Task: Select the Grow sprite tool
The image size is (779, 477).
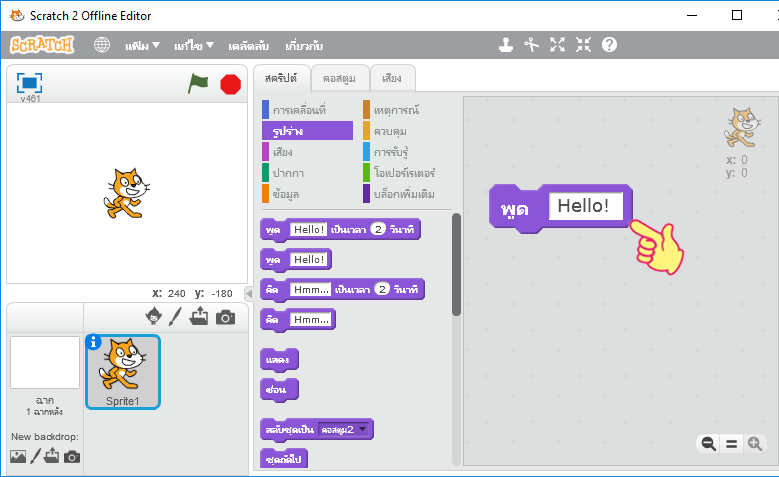Action: point(557,45)
